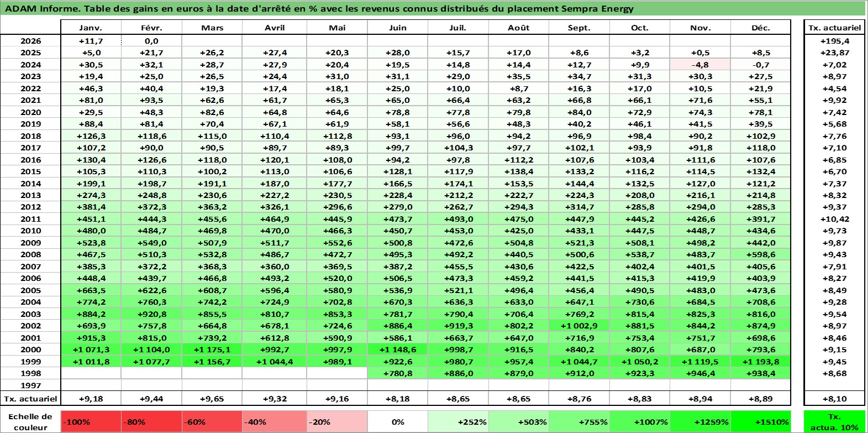Select the +1 193,8 cell in row 1999

coord(761,362)
